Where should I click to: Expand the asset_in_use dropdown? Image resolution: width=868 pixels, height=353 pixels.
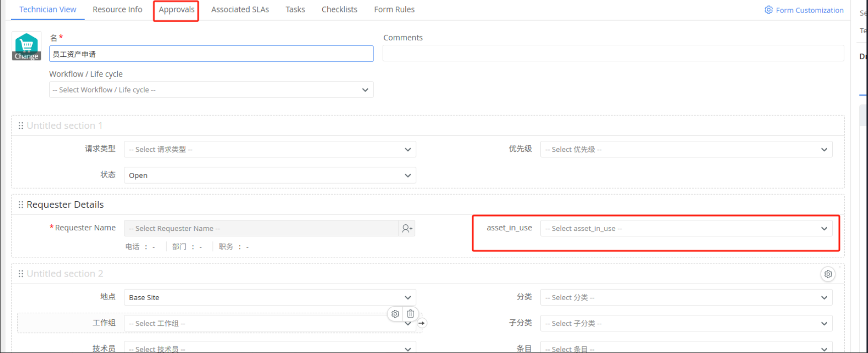686,229
